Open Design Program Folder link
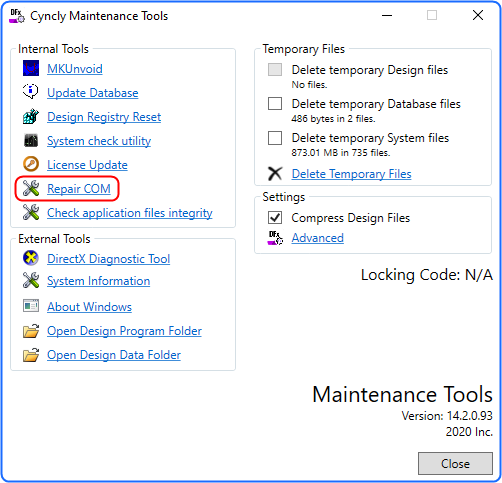Viewport: 502px width, 483px height. point(124,331)
